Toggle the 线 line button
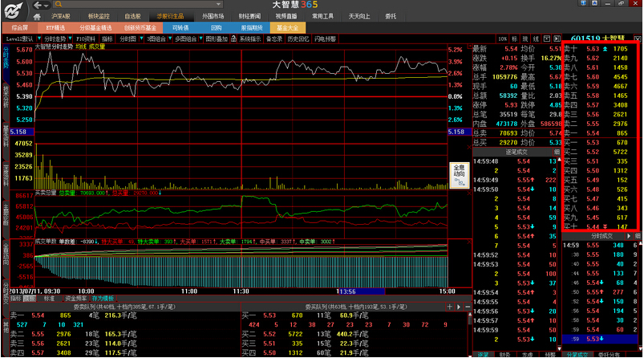644x358 pixels. 536,39
